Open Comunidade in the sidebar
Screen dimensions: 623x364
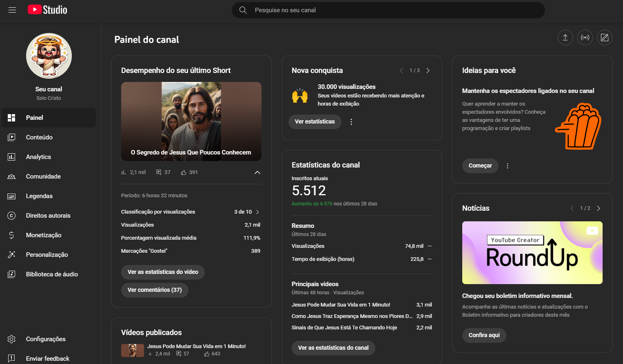click(x=49, y=176)
